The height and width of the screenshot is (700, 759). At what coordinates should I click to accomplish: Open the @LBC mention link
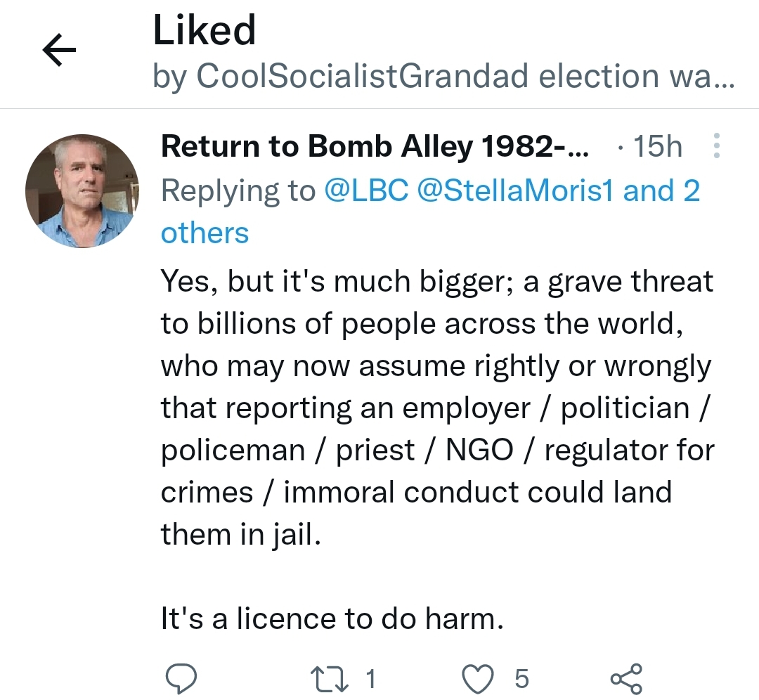[365, 191]
